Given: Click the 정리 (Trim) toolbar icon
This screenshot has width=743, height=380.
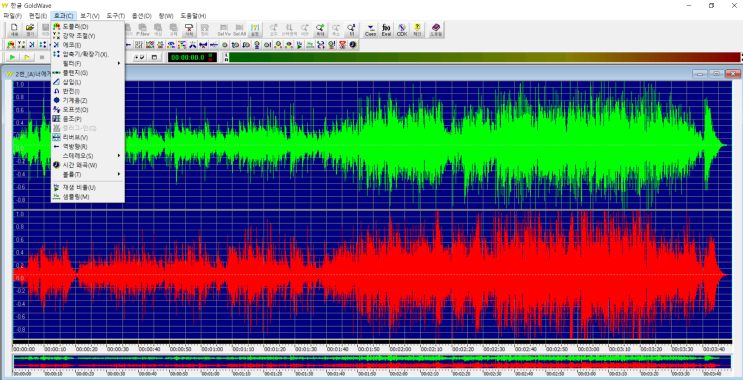Looking at the screenshot, I should pyautogui.click(x=205, y=29).
